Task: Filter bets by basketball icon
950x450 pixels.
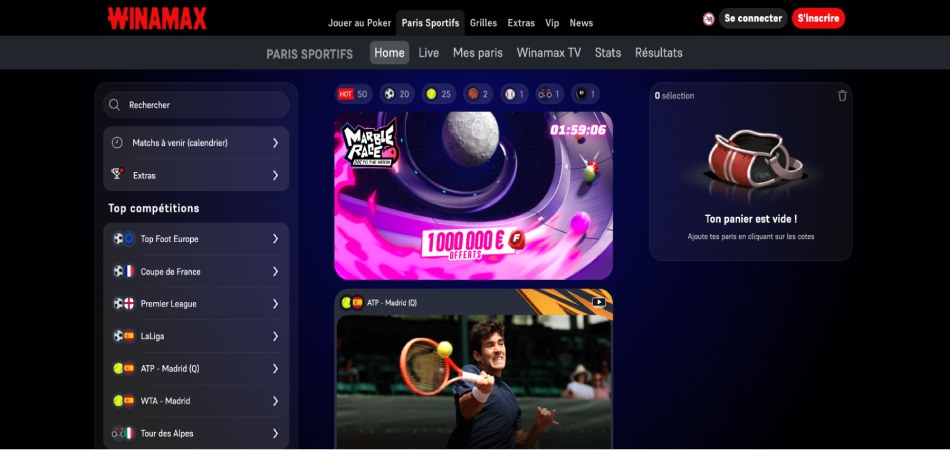Action: tap(478, 94)
